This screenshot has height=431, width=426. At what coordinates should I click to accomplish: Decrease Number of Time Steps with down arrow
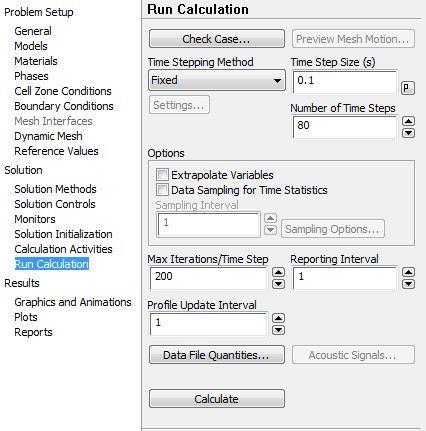(x=408, y=133)
